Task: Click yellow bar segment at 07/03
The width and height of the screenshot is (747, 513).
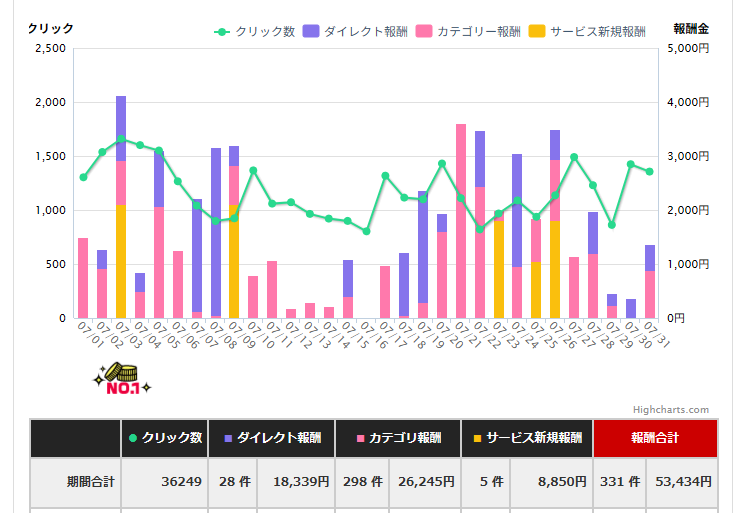Action: point(121,262)
